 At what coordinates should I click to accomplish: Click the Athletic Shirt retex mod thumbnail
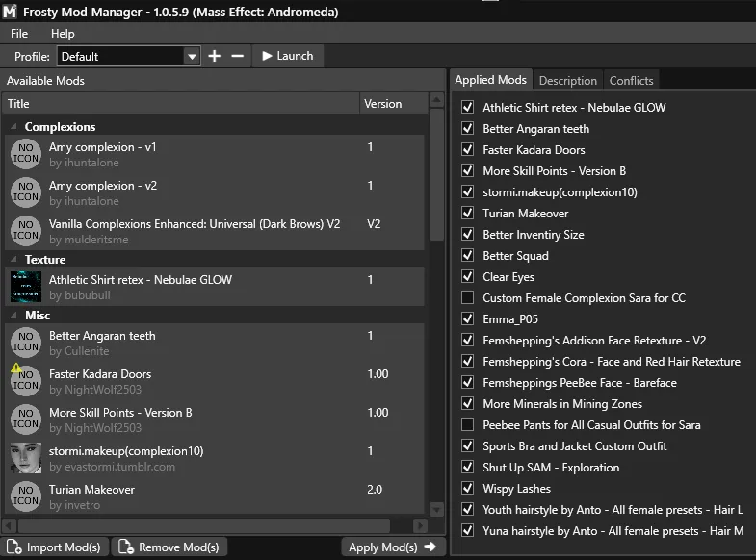(x=26, y=287)
